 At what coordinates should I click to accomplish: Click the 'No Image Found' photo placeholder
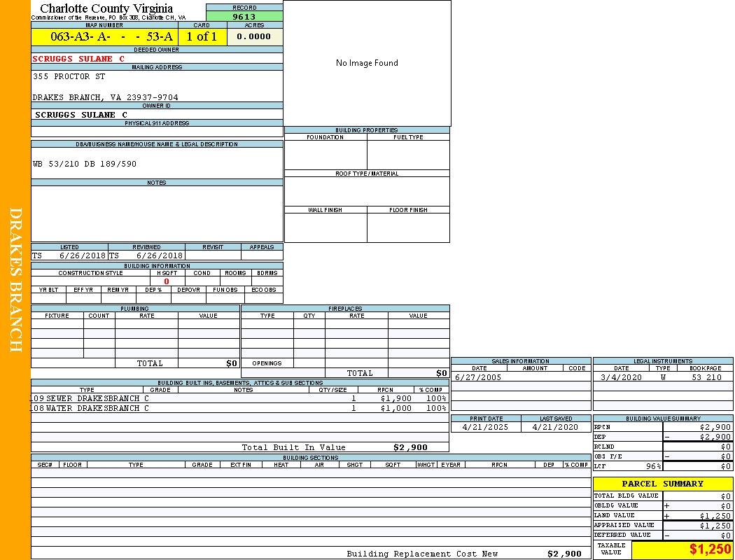click(367, 63)
